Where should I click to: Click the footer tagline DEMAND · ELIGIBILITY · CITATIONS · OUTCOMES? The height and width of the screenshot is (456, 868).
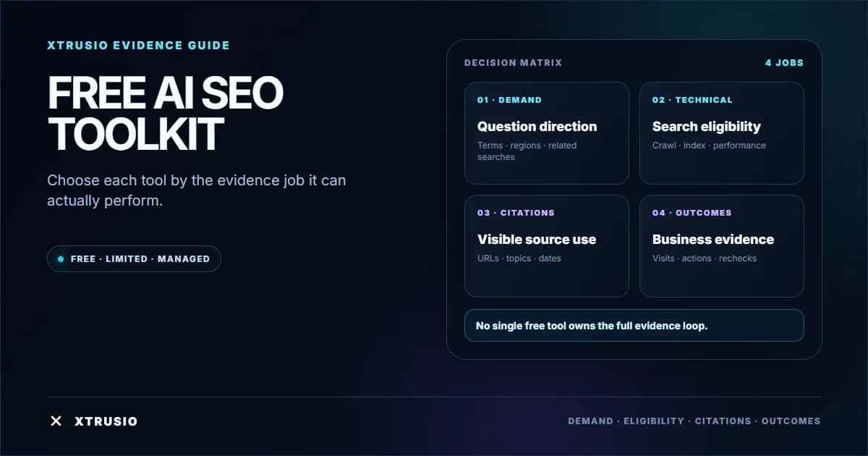(x=694, y=421)
